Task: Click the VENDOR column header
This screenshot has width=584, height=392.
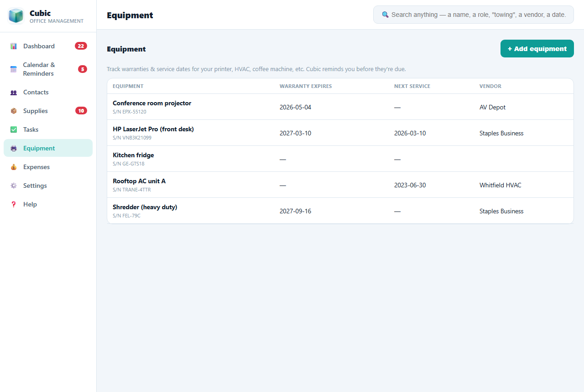Action: coord(490,86)
